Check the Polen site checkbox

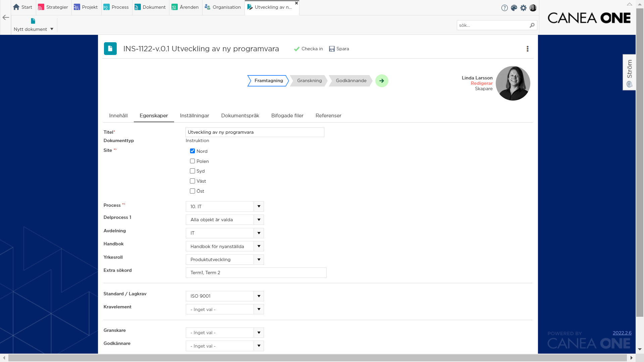click(x=193, y=161)
